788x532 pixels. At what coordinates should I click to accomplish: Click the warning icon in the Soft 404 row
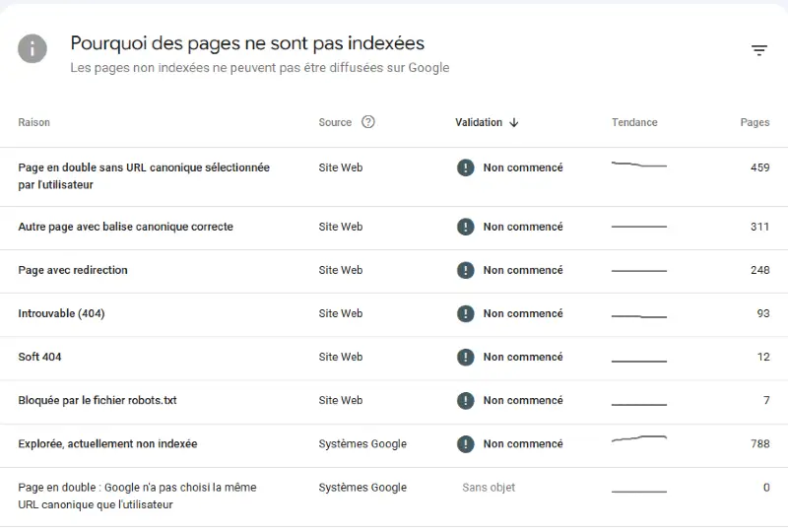pyautogui.click(x=466, y=357)
